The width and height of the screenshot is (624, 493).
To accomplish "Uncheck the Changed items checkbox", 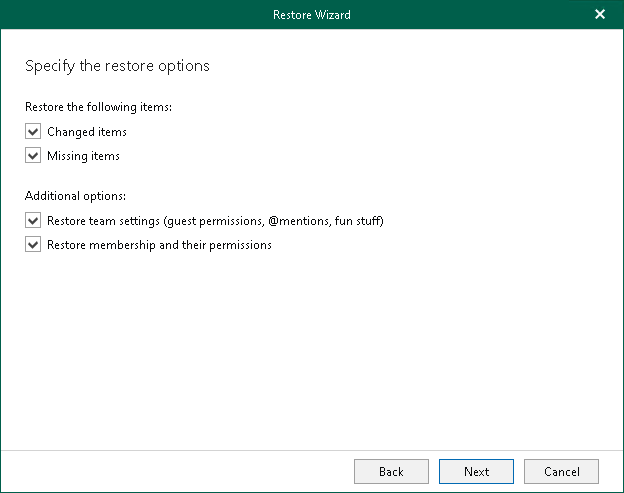I will pyautogui.click(x=34, y=131).
